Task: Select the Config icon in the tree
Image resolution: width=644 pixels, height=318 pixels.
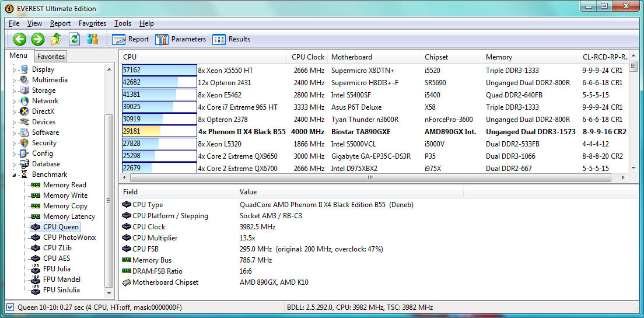Action: click(x=24, y=153)
